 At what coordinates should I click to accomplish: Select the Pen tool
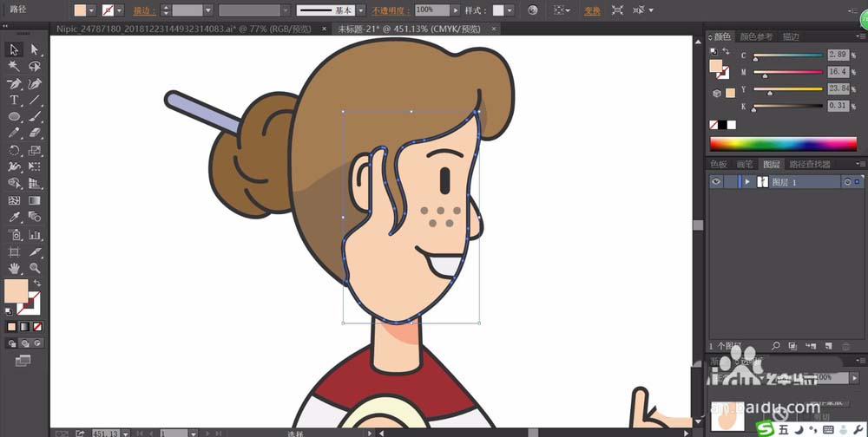click(14, 83)
